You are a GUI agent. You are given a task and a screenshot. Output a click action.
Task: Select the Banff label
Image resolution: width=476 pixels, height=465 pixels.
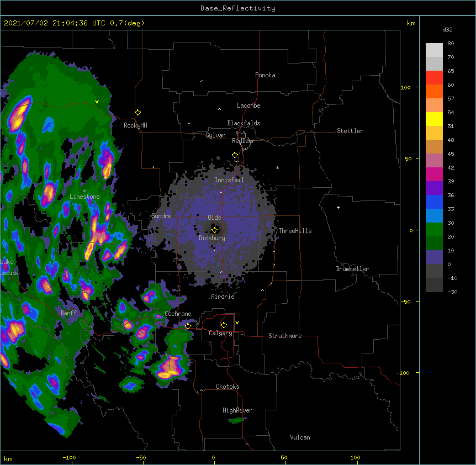pos(68,313)
